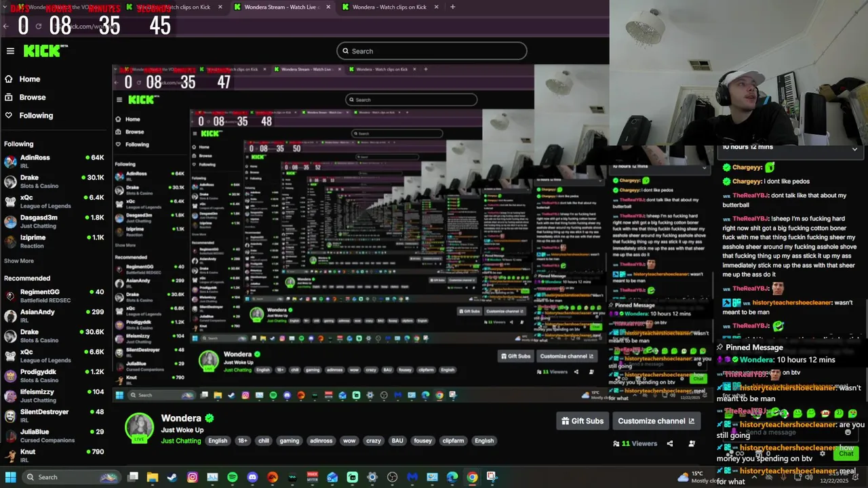This screenshot has width=868, height=488.
Task: Select the English tag after Just Chatting
Action: coord(218,441)
